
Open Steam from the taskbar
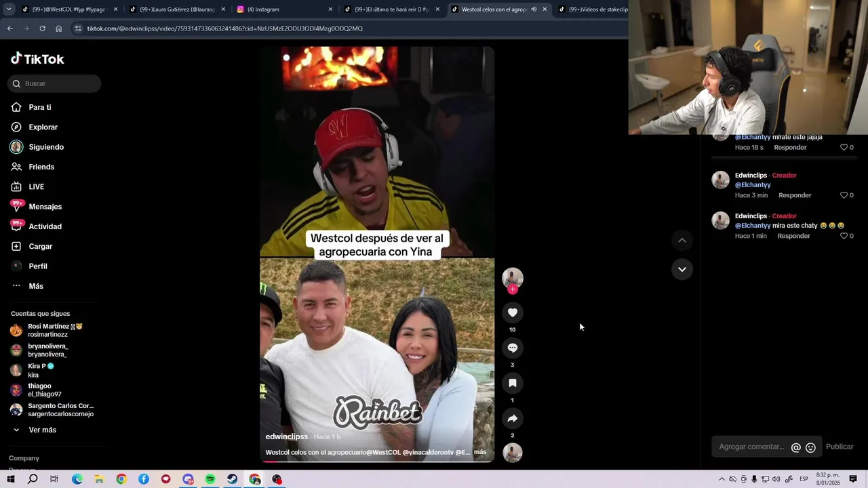point(233,479)
